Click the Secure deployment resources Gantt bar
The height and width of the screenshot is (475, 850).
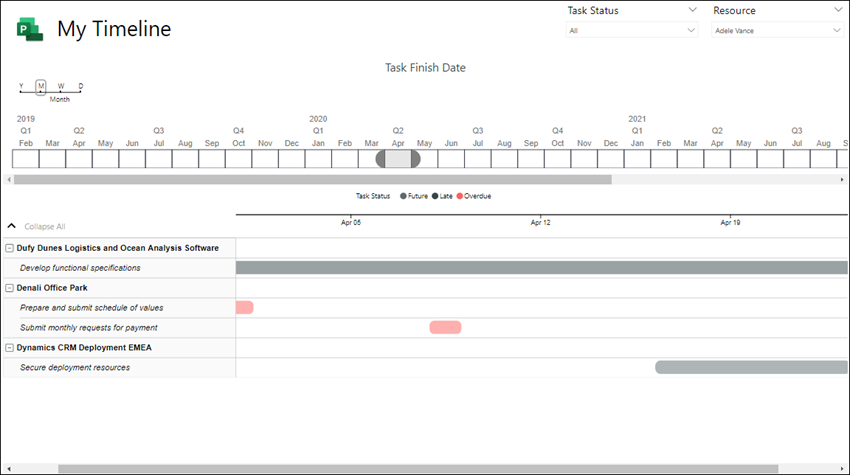[x=751, y=367]
